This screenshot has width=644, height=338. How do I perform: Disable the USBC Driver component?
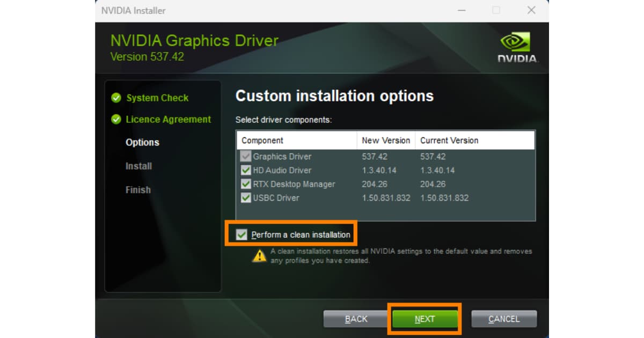246,198
